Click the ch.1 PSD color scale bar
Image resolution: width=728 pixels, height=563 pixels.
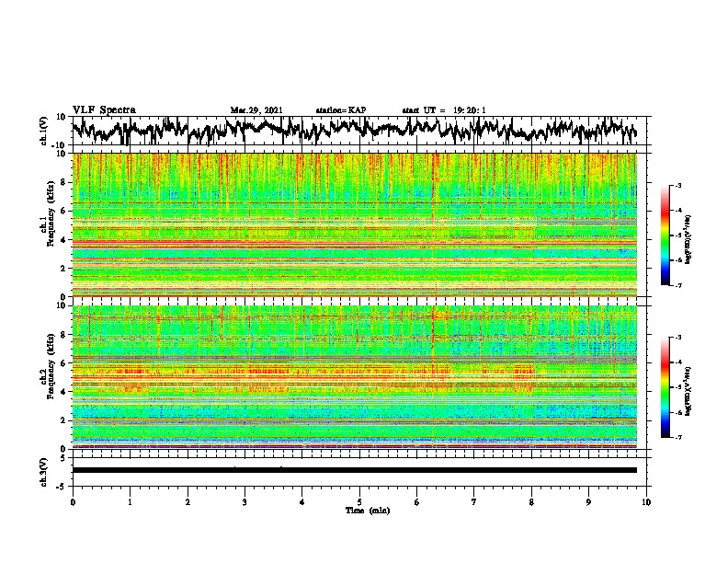click(x=665, y=236)
